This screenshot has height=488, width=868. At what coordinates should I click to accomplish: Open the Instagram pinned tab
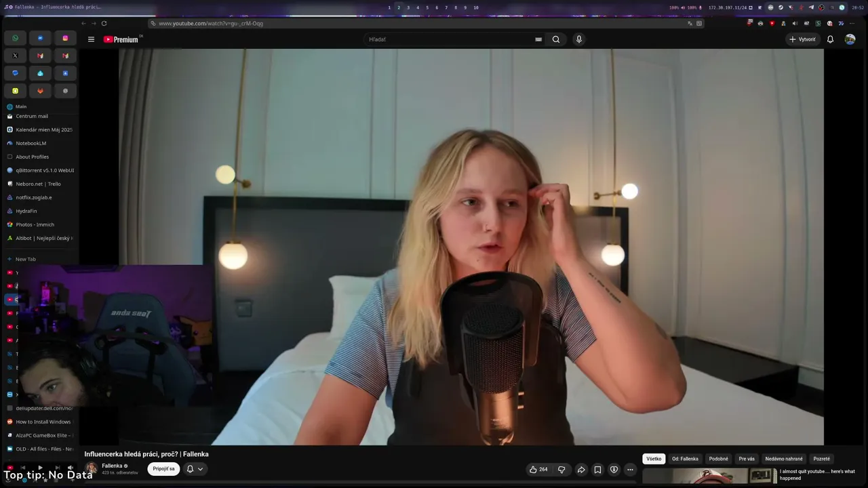point(65,38)
